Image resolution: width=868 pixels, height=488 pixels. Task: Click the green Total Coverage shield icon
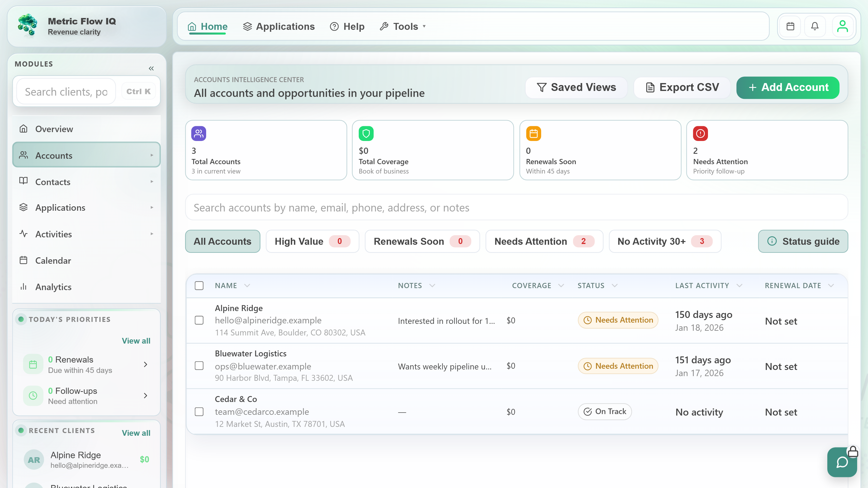(x=366, y=134)
